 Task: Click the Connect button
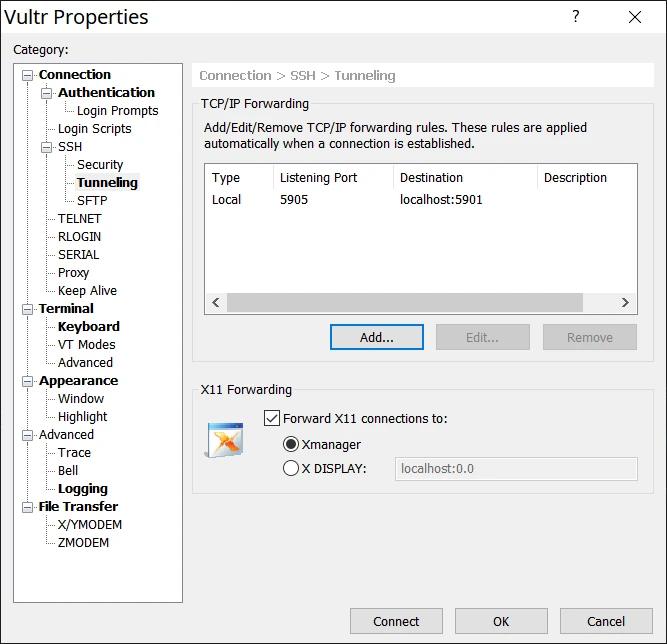pos(396,621)
